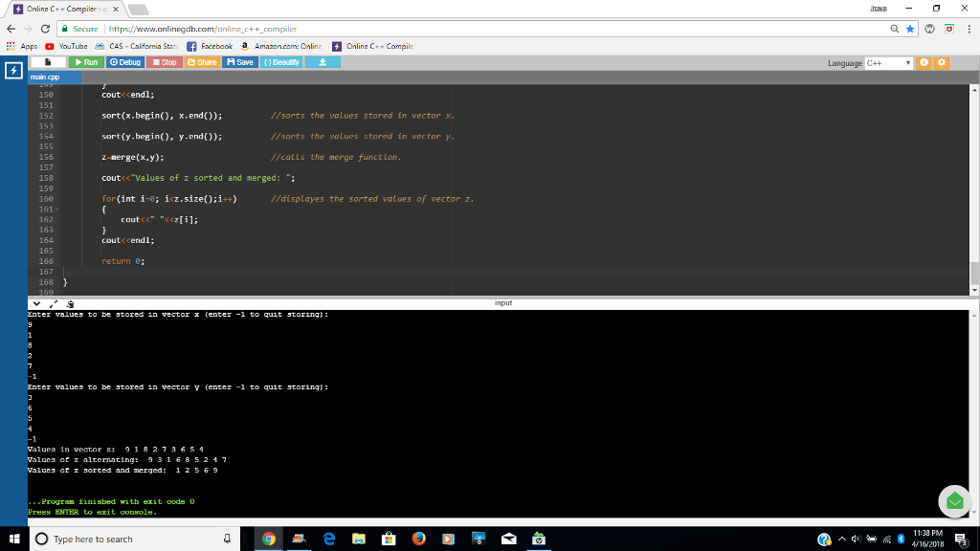Click the return 0; statement
Image resolution: width=980 pixels, height=551 pixels.
tap(123, 261)
